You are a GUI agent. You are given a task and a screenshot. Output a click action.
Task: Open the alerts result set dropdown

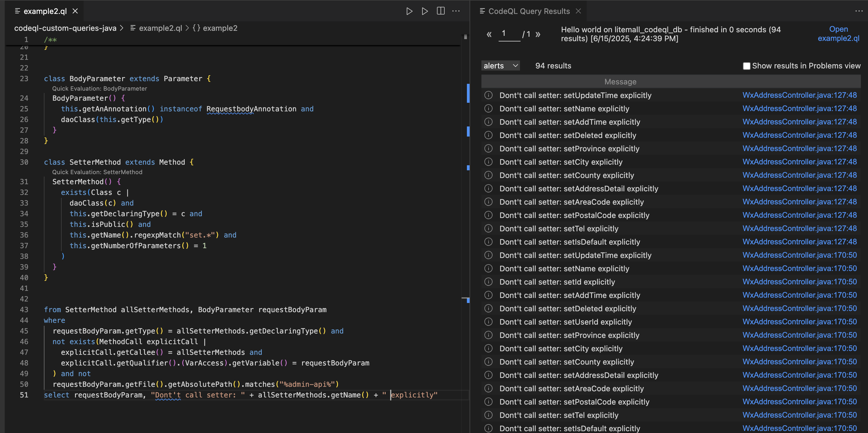500,66
